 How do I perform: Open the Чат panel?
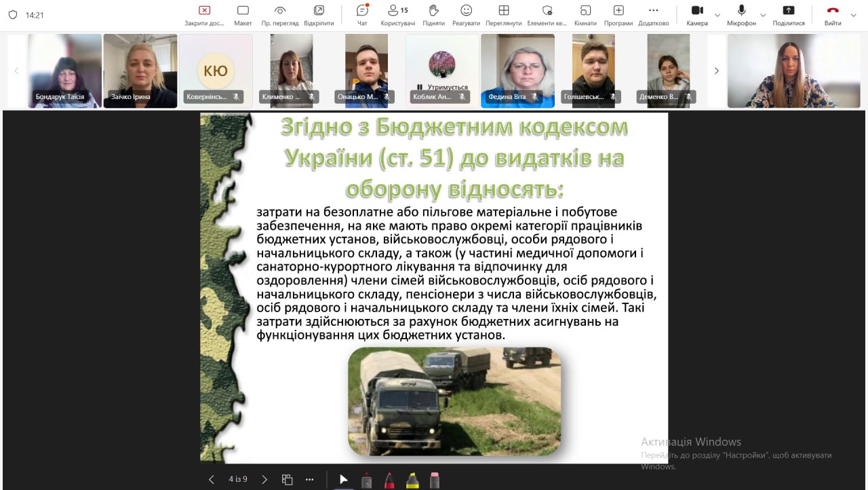(x=362, y=15)
